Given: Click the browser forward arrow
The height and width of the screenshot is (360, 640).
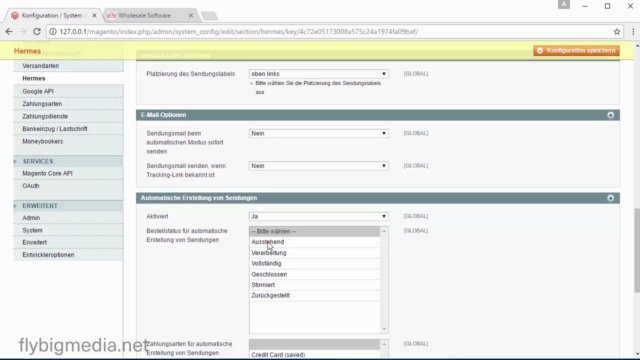Looking at the screenshot, I should 23,31.
